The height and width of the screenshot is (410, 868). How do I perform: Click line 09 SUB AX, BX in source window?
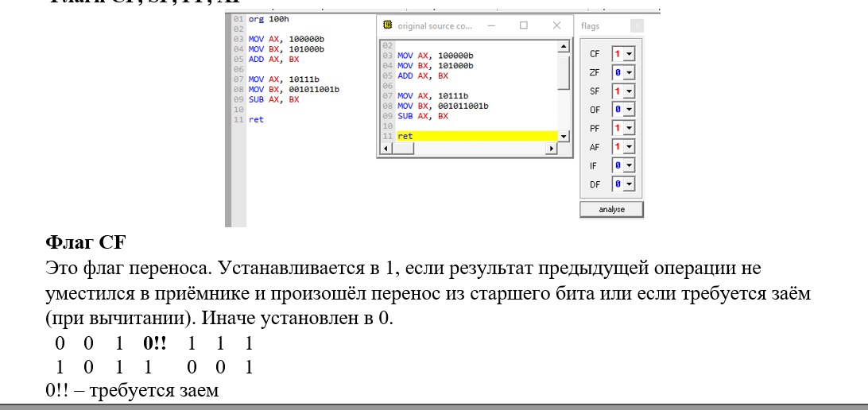(x=422, y=116)
